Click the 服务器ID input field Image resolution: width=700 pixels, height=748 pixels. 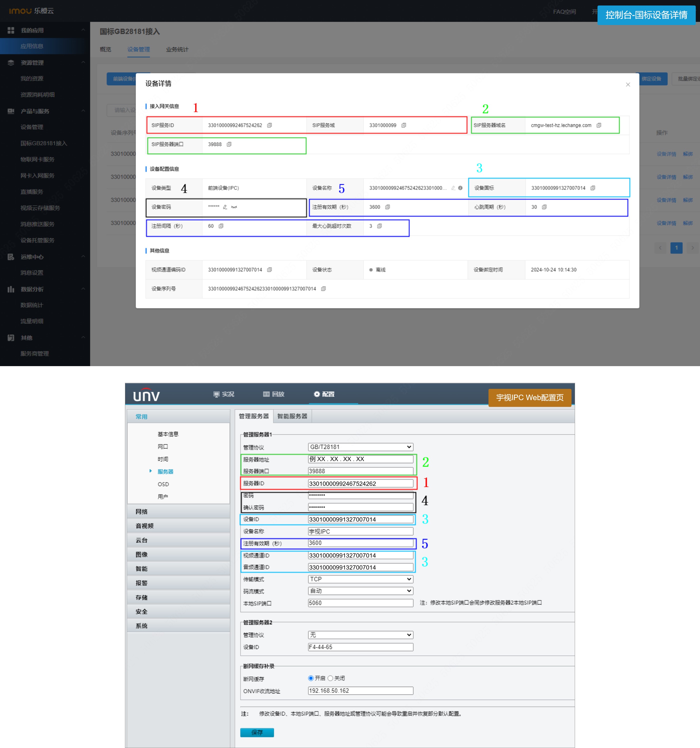[360, 483]
